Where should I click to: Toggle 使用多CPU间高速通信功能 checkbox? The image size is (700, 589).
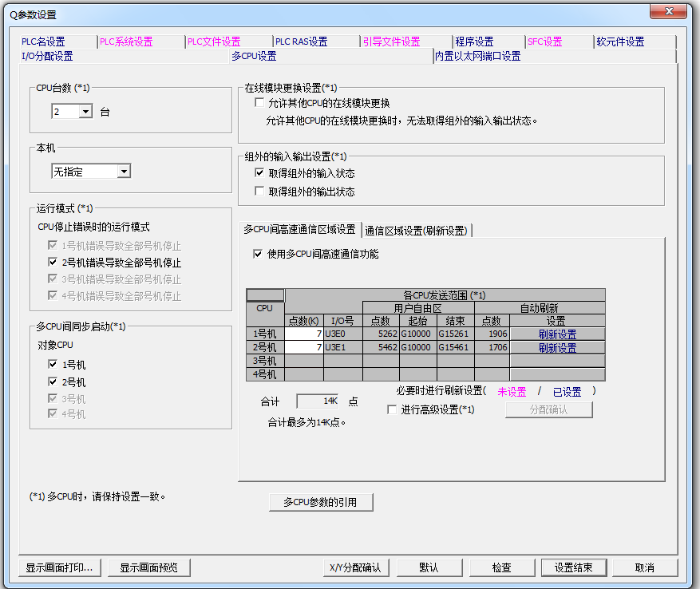point(258,254)
